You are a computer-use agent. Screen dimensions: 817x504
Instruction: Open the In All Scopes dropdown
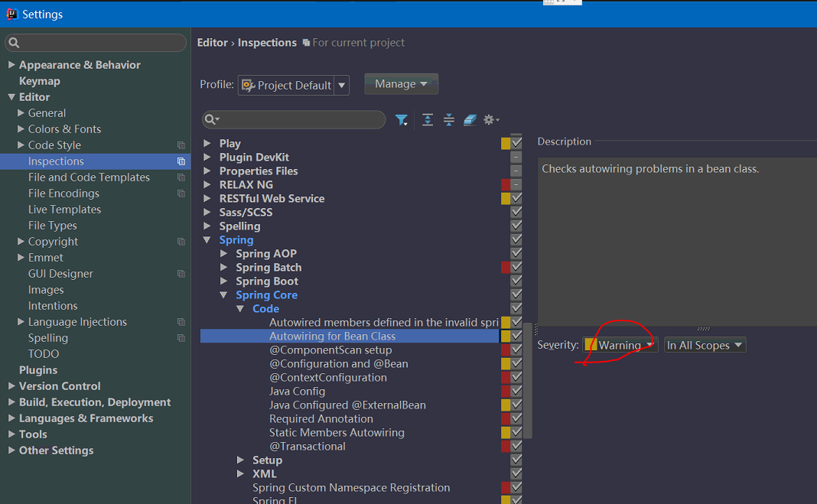(x=705, y=345)
